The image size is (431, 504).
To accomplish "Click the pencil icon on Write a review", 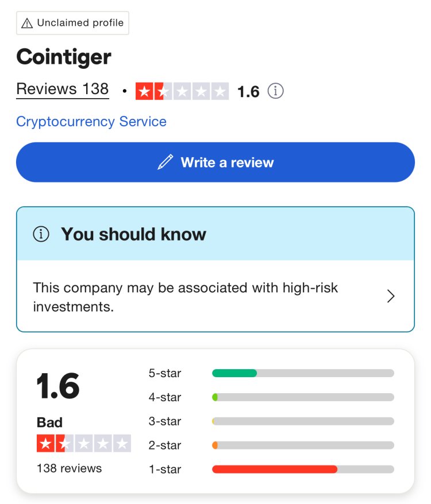I will point(165,162).
